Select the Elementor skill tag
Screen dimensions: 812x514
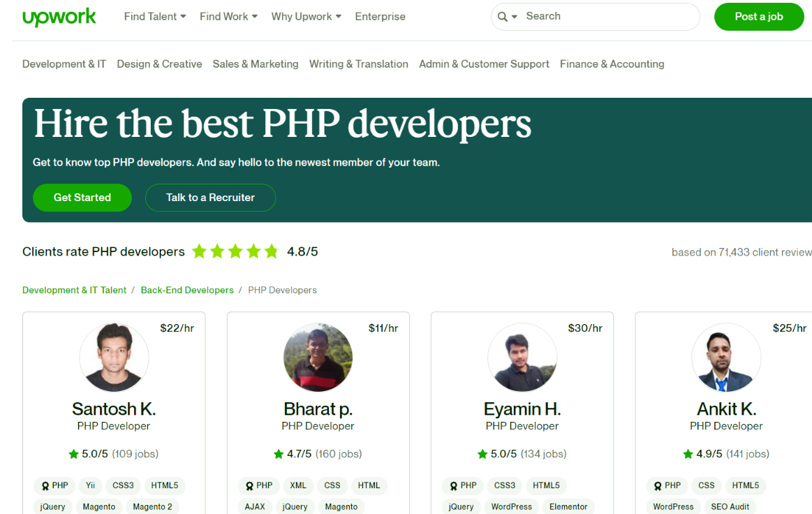[x=568, y=507]
